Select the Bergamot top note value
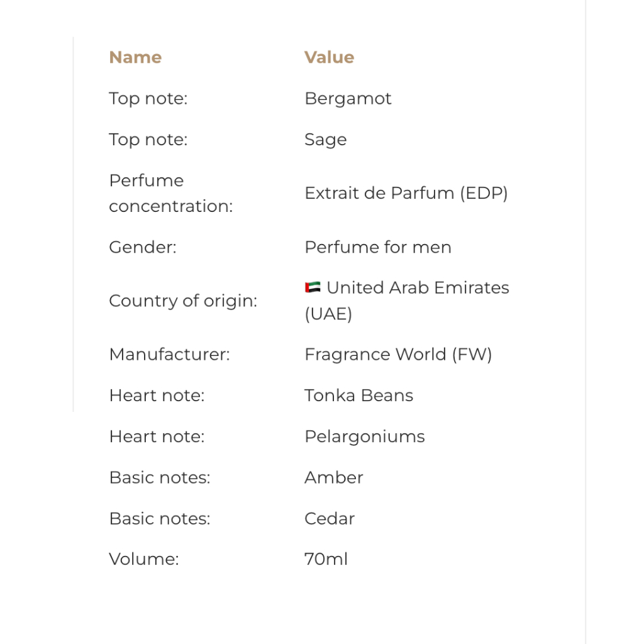Screen dimensions: 644x644 pyautogui.click(x=348, y=99)
